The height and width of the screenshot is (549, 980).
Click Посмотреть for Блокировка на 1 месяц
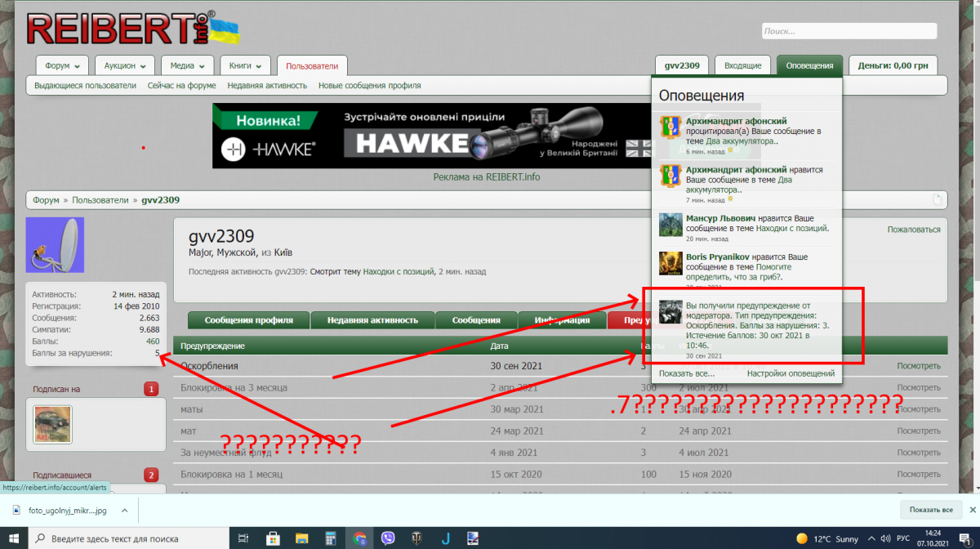click(x=919, y=474)
